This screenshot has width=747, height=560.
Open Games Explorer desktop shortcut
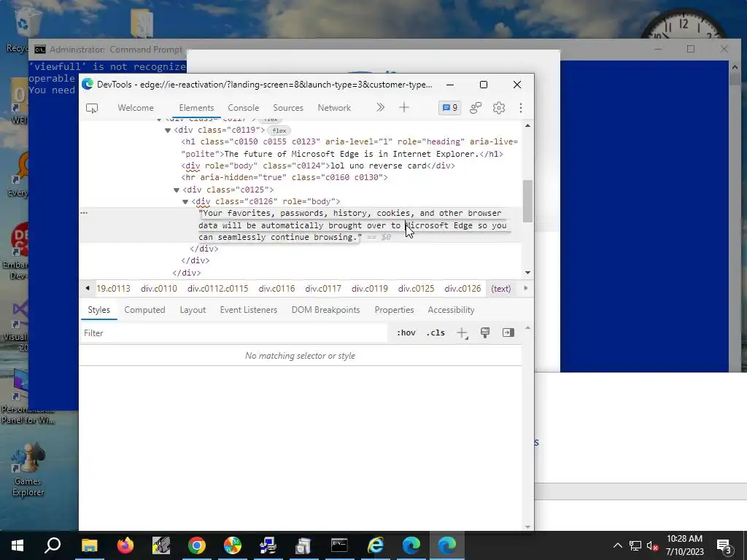28,469
